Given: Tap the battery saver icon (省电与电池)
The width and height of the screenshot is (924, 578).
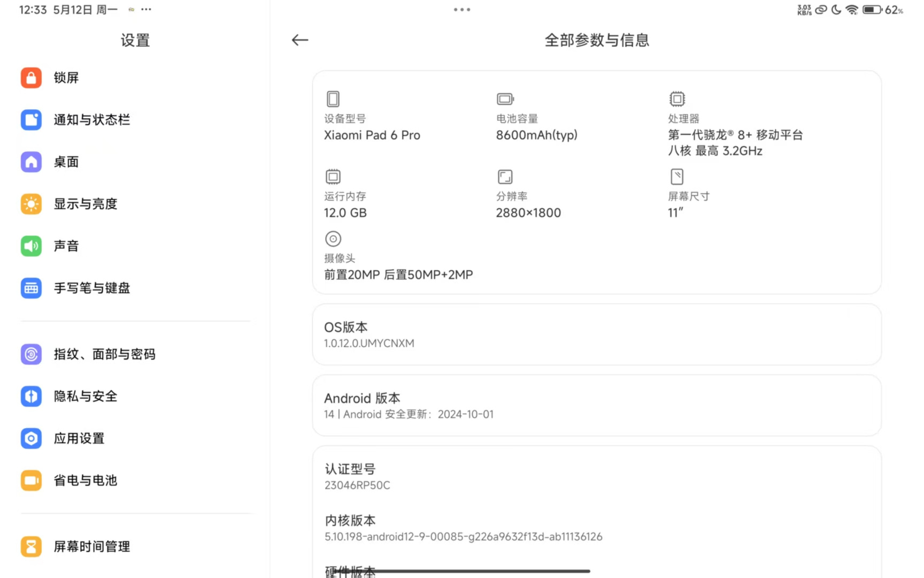Looking at the screenshot, I should pyautogui.click(x=31, y=481).
